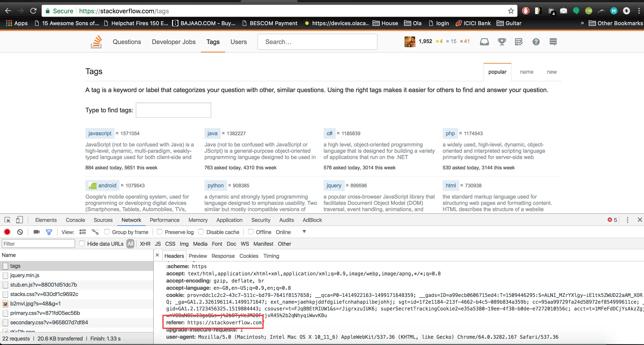Click the DevTools record network log button
Screen dimensions: 644x345
pyautogui.click(x=7, y=232)
